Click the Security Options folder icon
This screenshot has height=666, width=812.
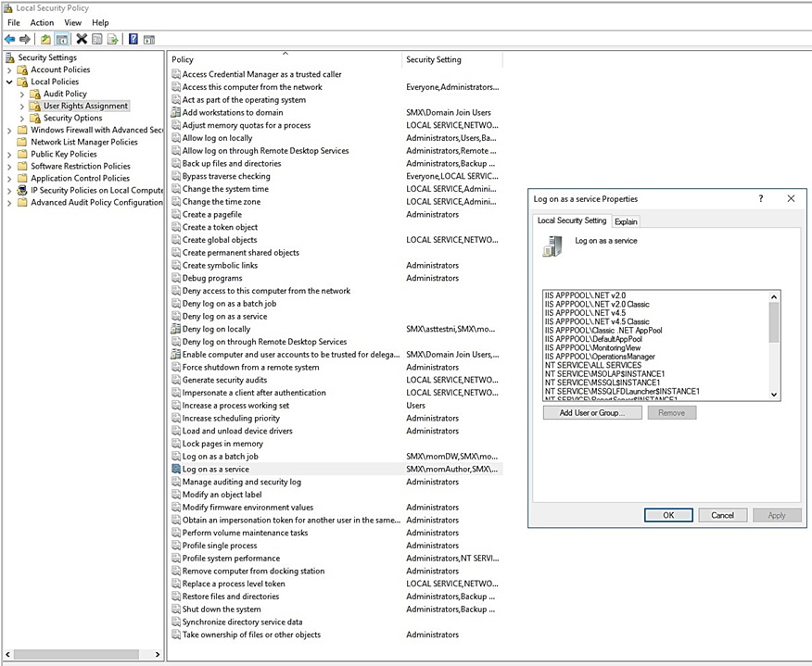35,118
